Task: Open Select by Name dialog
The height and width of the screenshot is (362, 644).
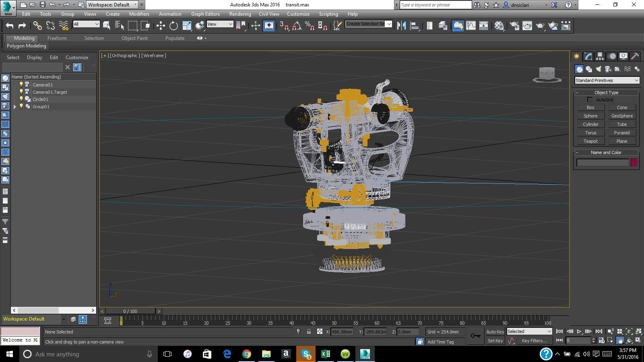Action: pos(120,26)
